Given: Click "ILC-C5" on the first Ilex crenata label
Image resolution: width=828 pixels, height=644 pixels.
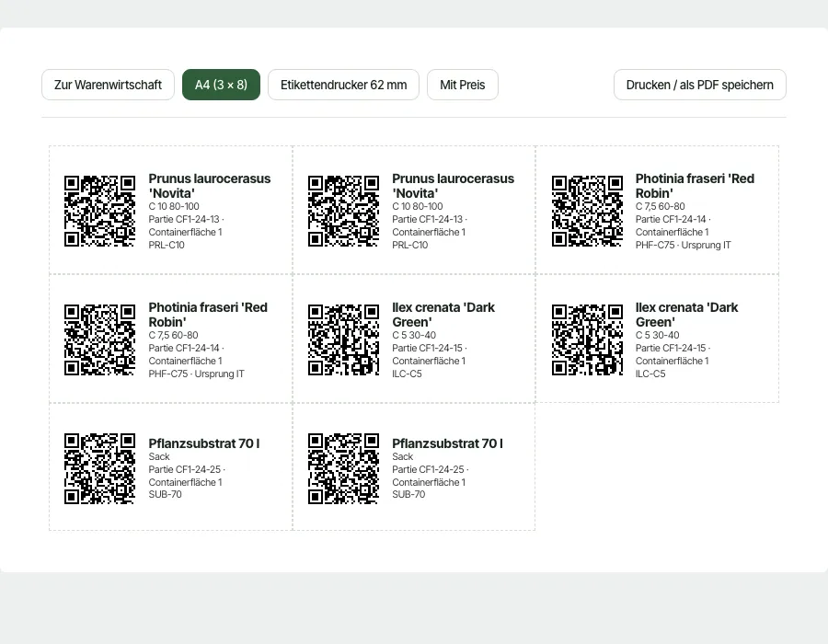Looking at the screenshot, I should pos(408,374).
